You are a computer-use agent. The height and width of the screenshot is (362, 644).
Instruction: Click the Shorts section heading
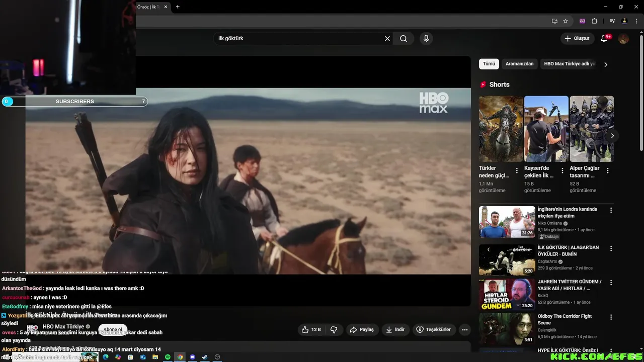[499, 84]
